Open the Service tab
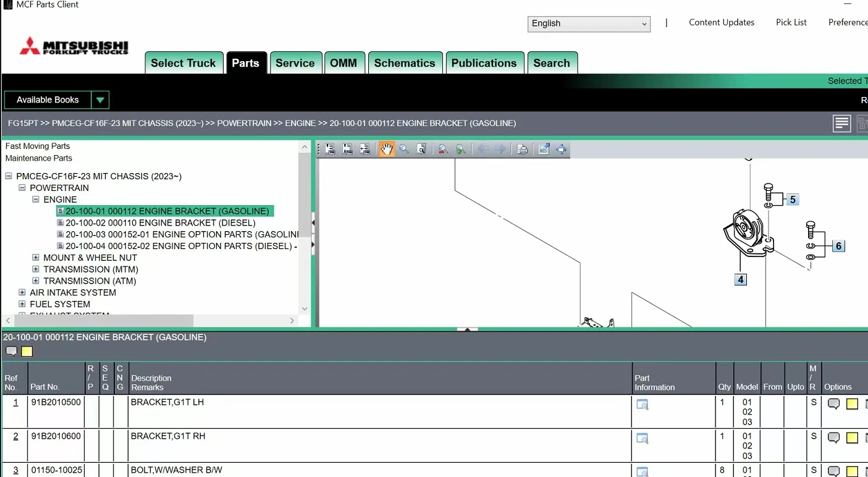The image size is (868, 477). click(295, 63)
